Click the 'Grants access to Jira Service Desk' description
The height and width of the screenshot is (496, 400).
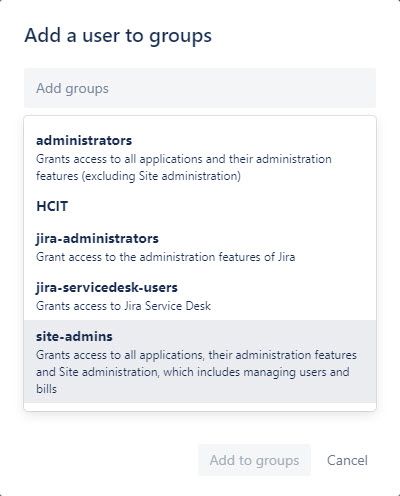[x=123, y=306]
